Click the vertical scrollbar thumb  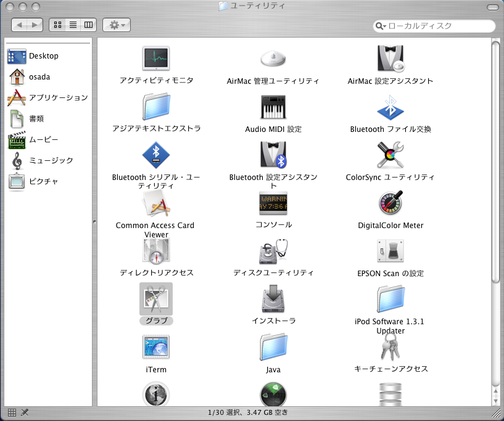pos(495,162)
